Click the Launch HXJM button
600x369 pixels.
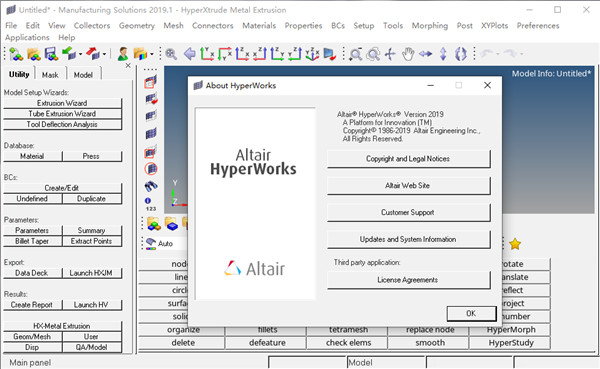click(x=91, y=273)
